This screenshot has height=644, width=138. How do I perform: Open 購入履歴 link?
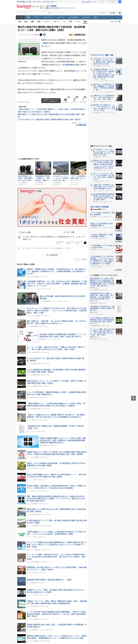(112, 13)
